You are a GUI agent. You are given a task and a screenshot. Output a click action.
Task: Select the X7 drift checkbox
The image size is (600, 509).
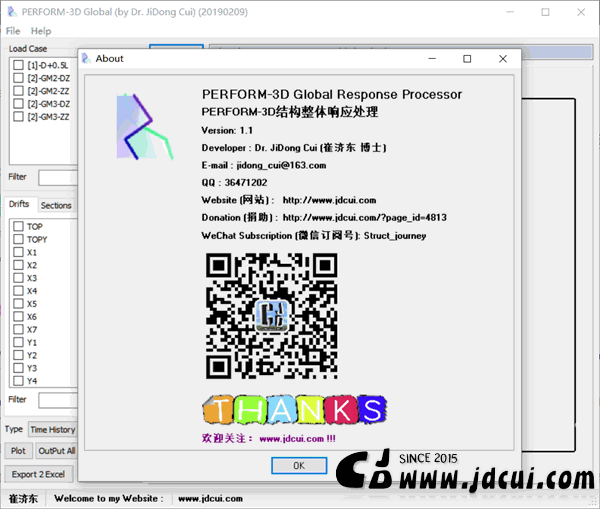click(x=18, y=329)
